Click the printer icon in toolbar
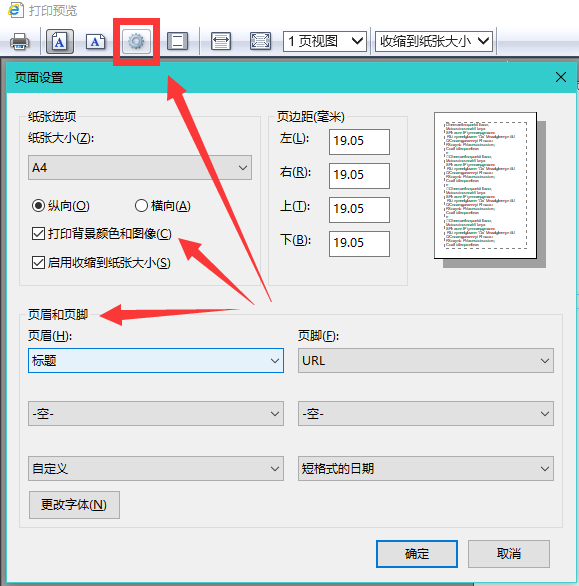This screenshot has height=586, width=579. [19, 41]
